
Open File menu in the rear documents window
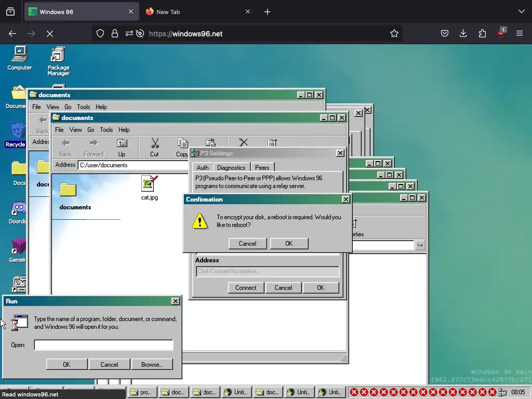[x=36, y=107]
